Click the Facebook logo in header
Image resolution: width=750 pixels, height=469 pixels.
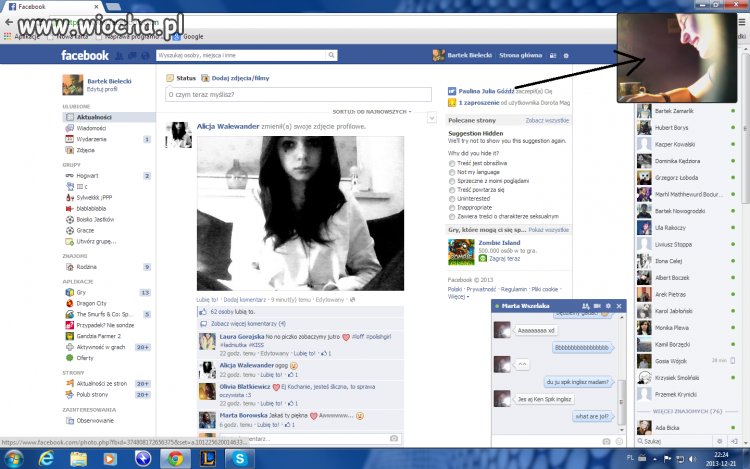pos(85,55)
